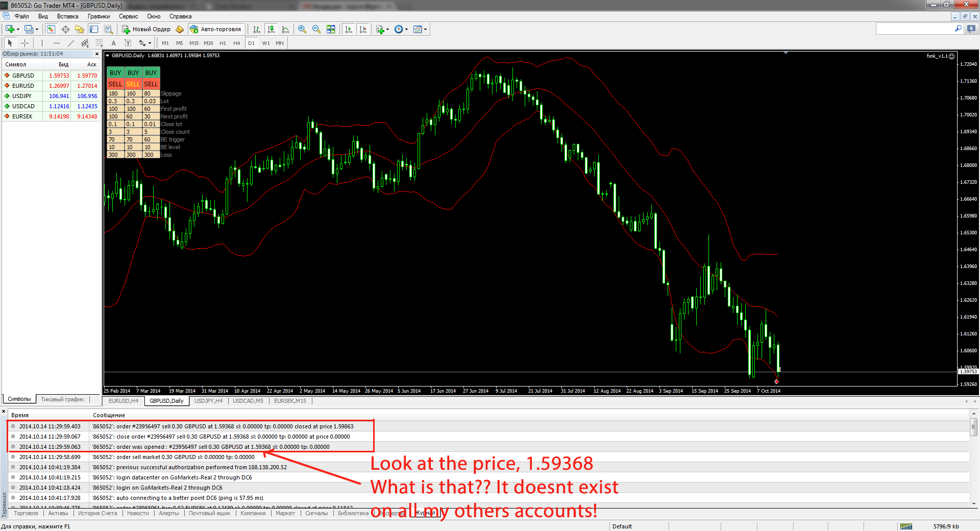Viewport: 980px width, 531px height.
Task: Set timeframe to H1
Action: point(223,43)
